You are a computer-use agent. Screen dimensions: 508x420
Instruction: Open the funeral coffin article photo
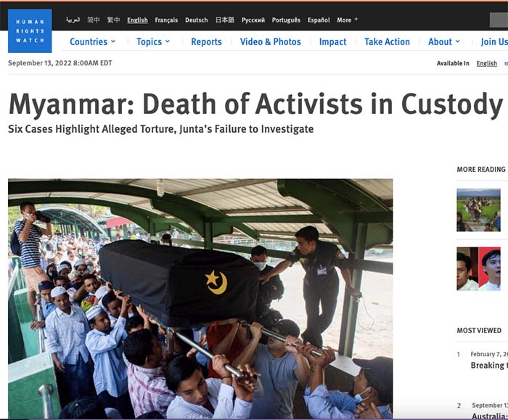pyautogui.click(x=200, y=298)
